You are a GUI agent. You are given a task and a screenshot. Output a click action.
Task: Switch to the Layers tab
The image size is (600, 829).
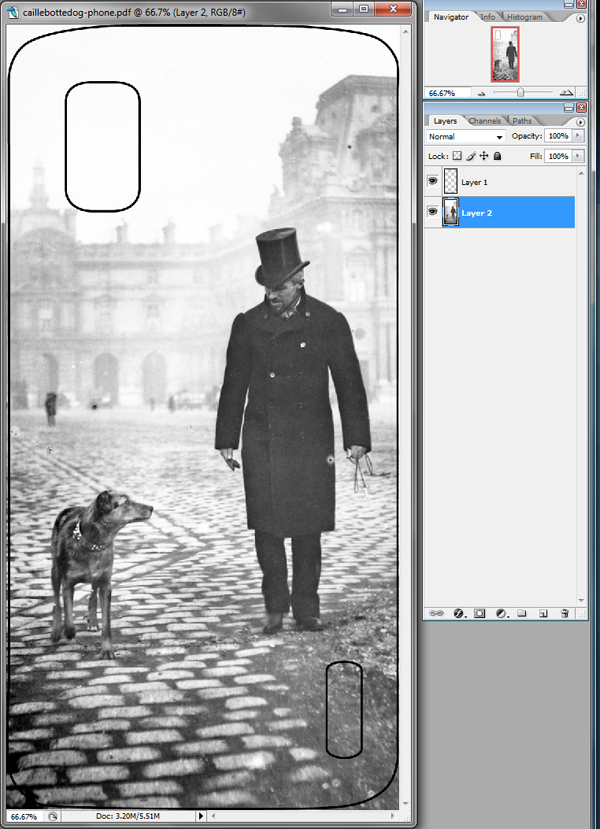445,121
